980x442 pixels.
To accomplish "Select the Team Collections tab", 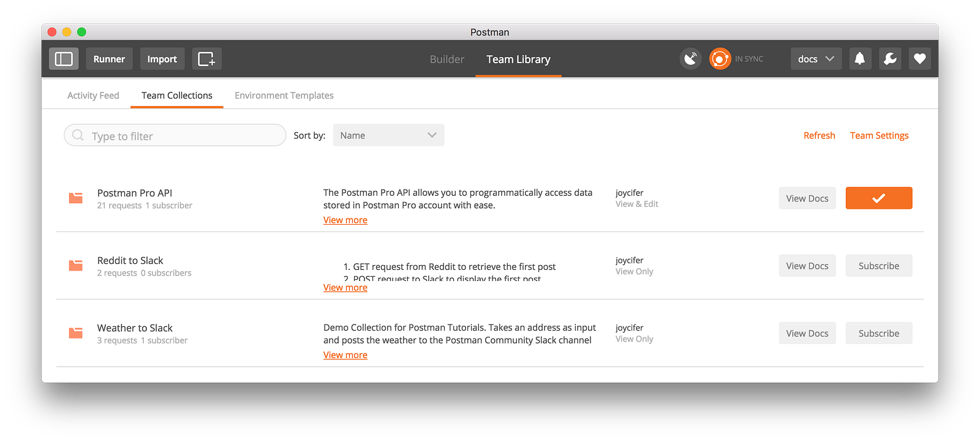I will 177,96.
